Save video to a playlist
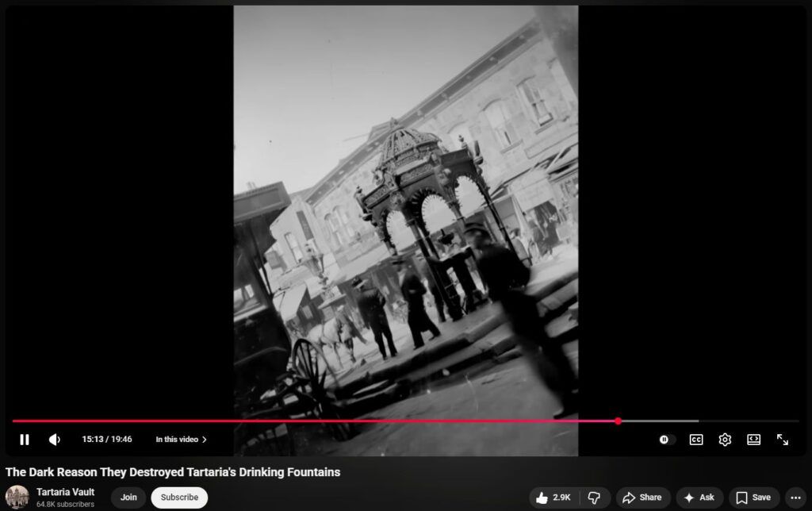Screen dimensions: 812x511 (x=753, y=498)
